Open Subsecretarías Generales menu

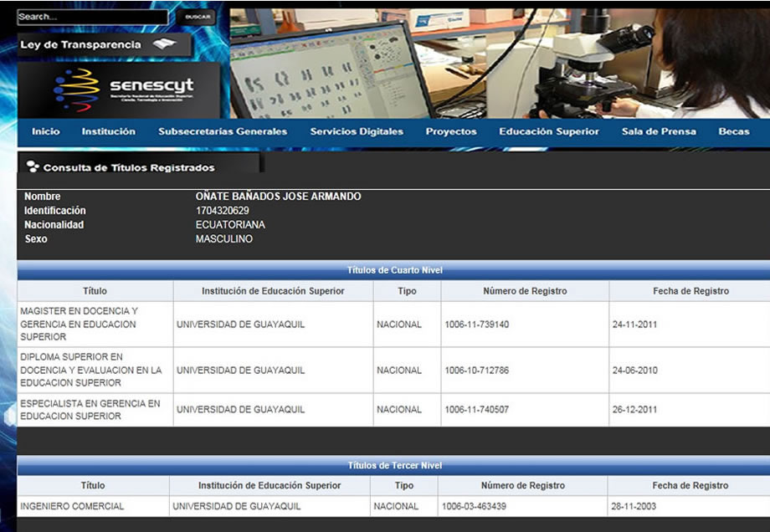[x=223, y=131]
